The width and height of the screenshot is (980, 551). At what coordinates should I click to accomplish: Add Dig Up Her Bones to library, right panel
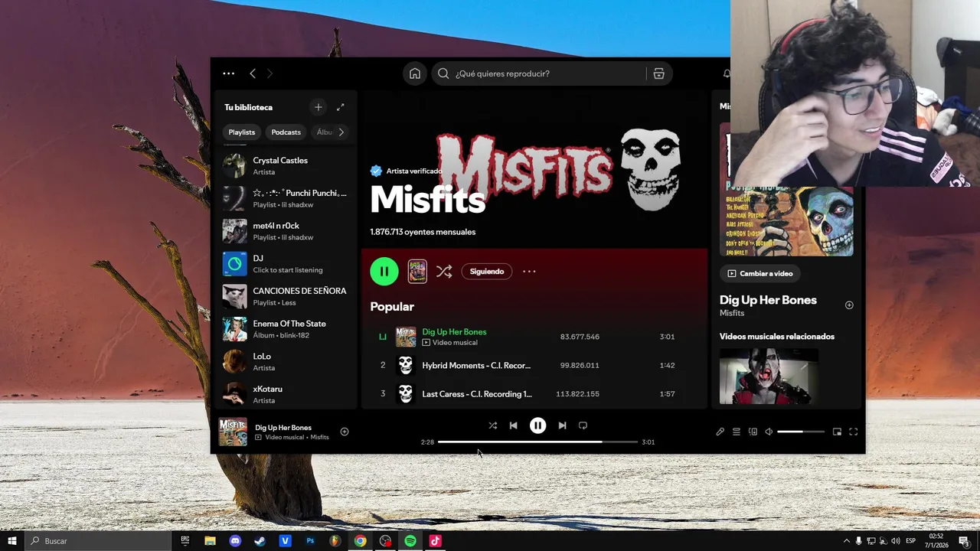point(849,305)
